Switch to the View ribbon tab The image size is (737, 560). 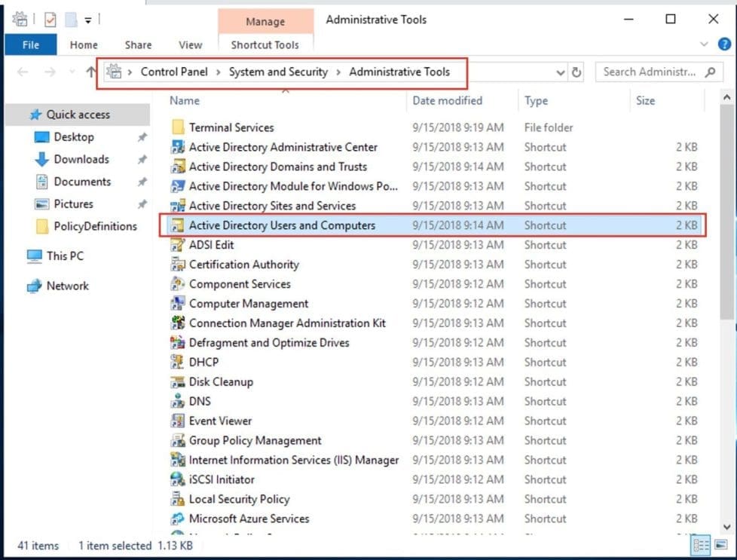click(x=190, y=44)
